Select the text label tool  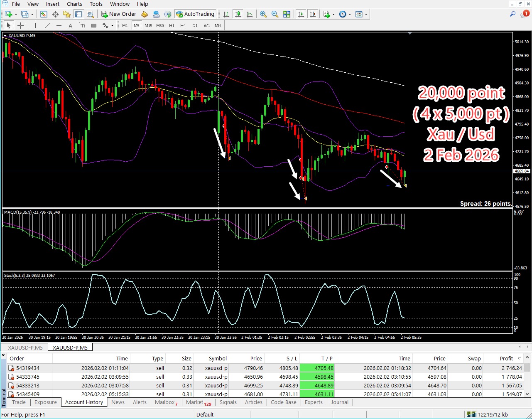pos(70,26)
